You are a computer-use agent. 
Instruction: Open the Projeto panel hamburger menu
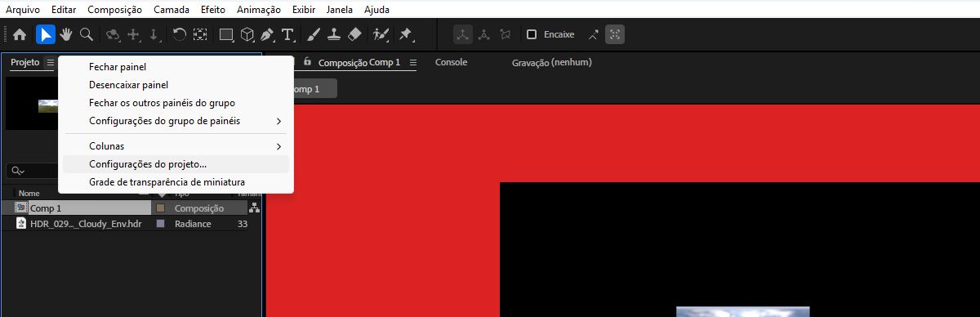coord(50,63)
